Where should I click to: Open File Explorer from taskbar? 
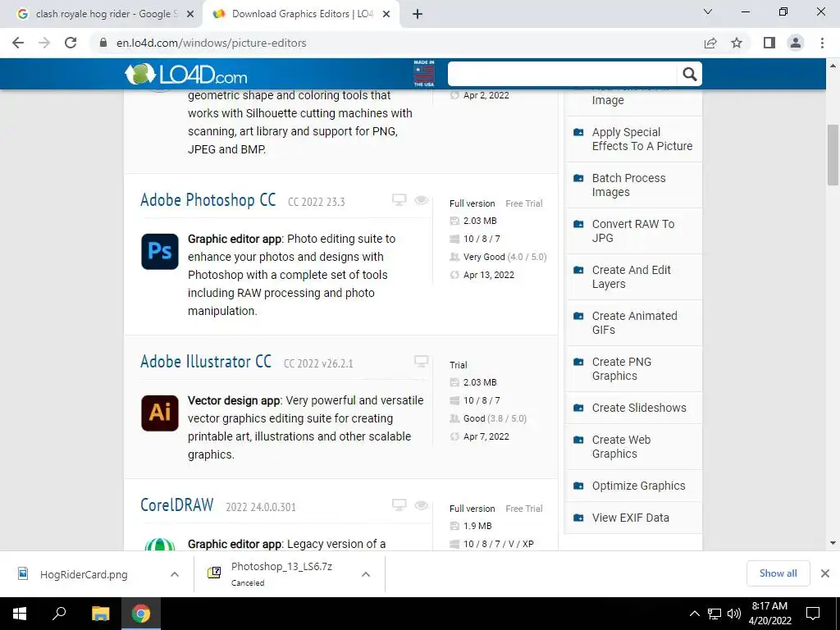coord(100,614)
